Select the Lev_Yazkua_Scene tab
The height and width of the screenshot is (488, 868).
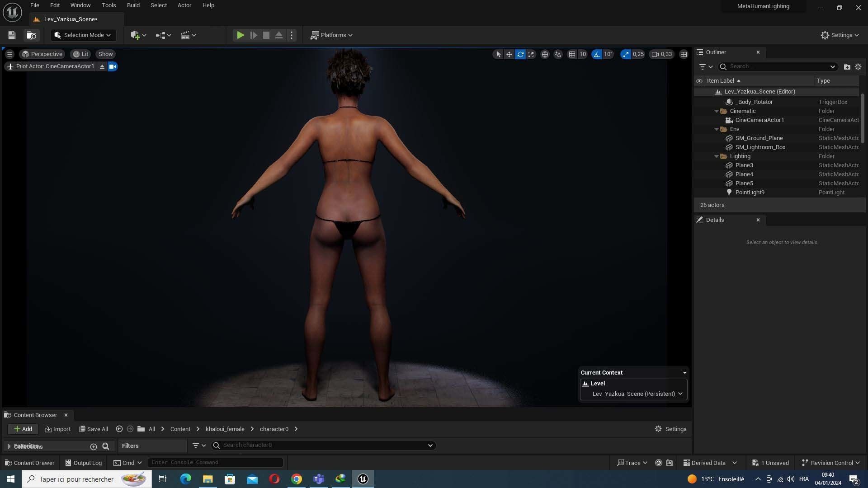71,19
